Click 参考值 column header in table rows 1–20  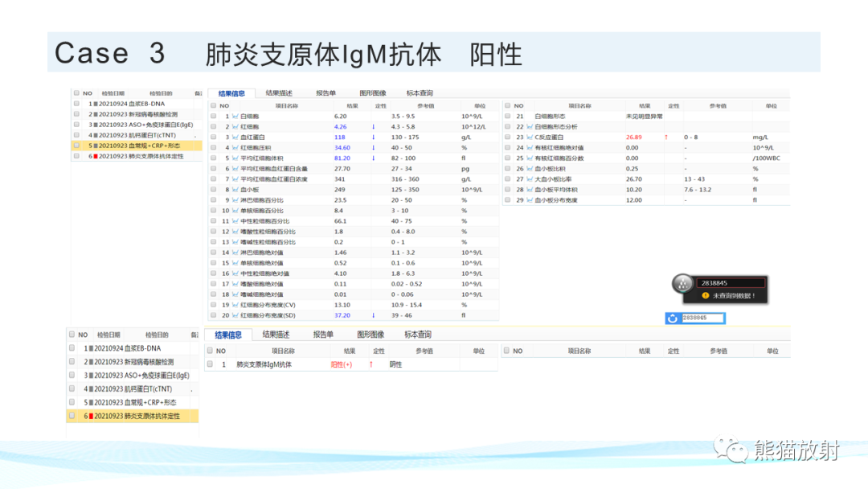[x=425, y=106]
